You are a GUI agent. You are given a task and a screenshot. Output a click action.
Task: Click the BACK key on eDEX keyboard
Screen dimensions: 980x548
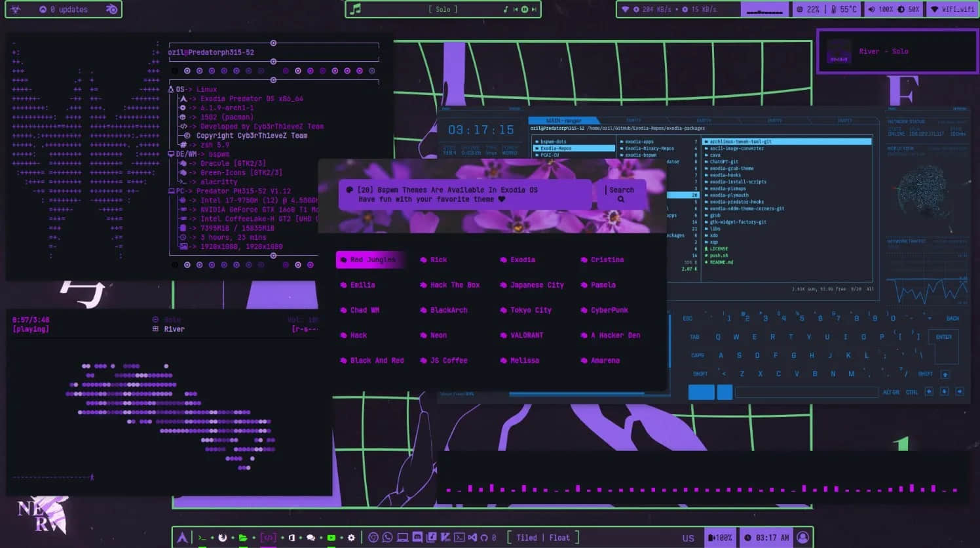(x=952, y=319)
